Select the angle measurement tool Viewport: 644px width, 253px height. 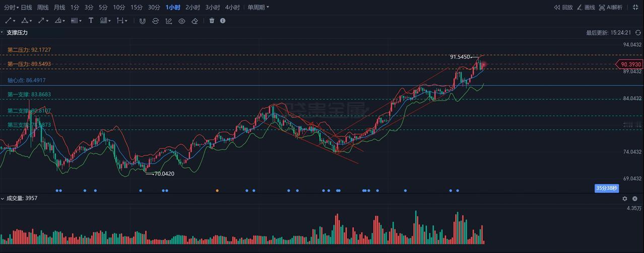58,21
